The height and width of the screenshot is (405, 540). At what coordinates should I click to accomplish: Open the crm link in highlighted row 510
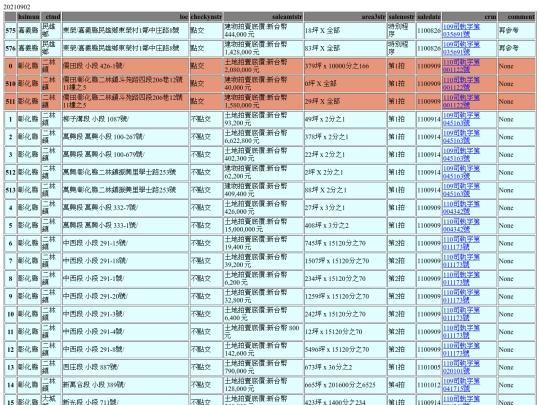pyautogui.click(x=461, y=83)
